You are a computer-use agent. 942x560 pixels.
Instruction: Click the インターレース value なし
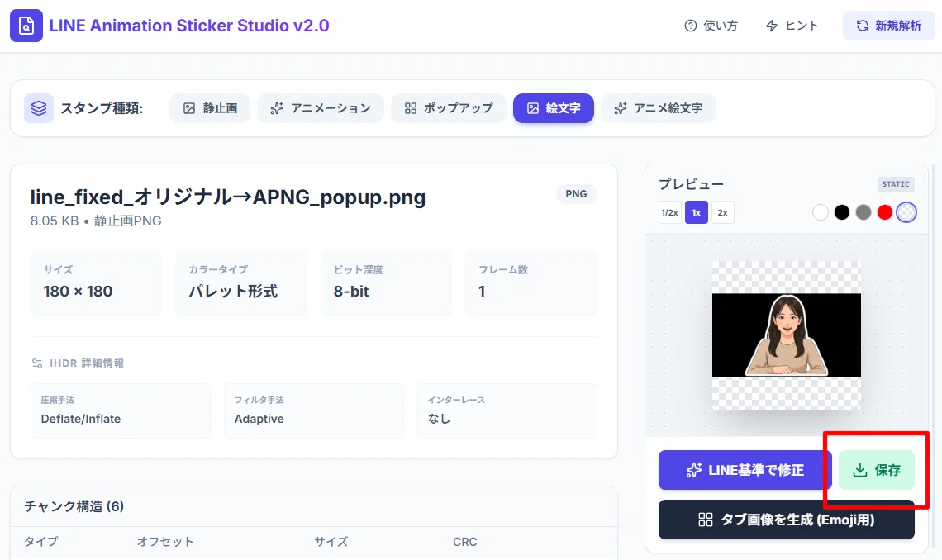click(x=439, y=419)
